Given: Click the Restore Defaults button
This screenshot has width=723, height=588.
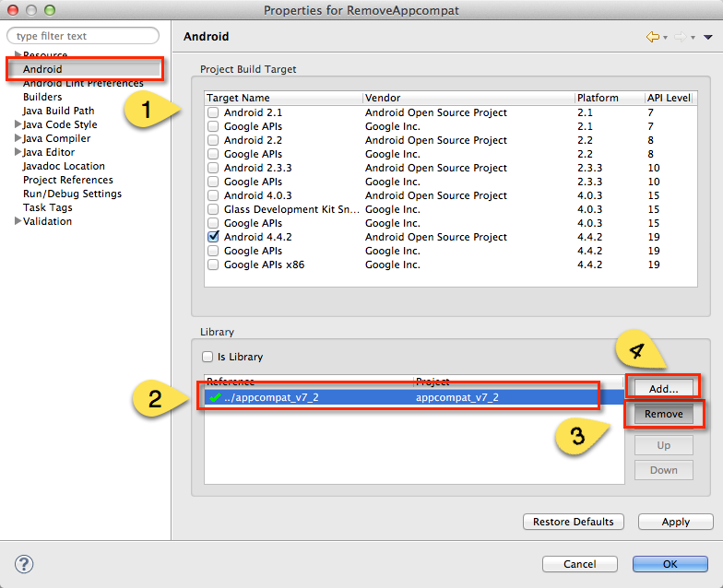Looking at the screenshot, I should point(573,522).
